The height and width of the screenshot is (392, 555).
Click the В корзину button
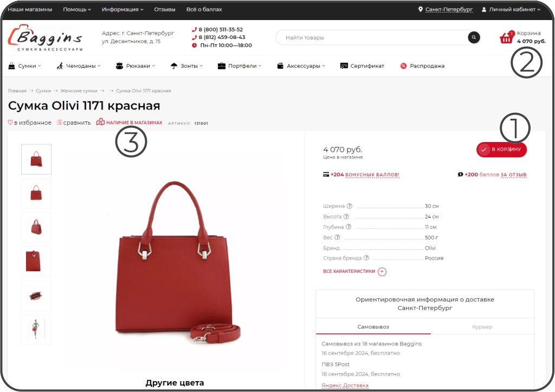pos(501,150)
